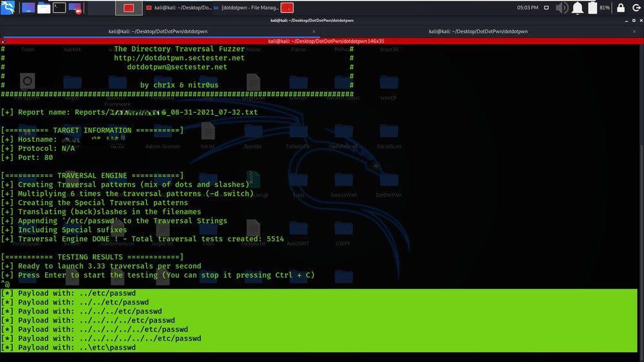Open the clock showing 05:03 PM
644x362 pixels.
coord(527,8)
